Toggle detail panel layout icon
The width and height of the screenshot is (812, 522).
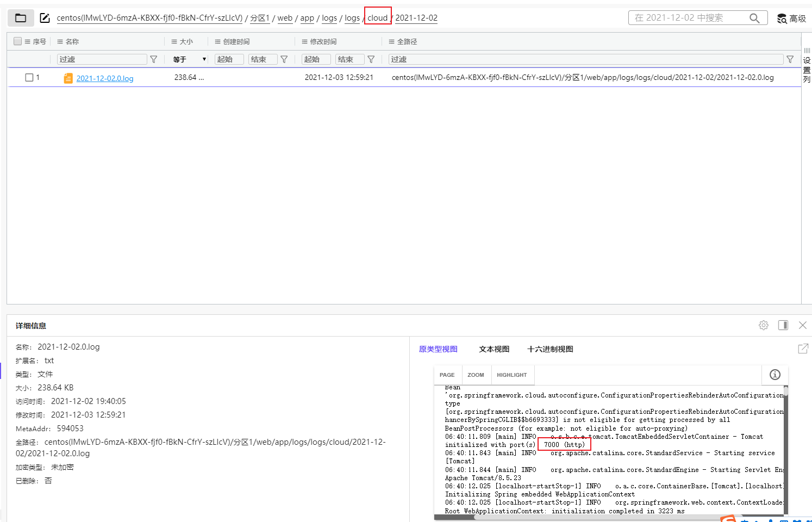click(x=783, y=325)
